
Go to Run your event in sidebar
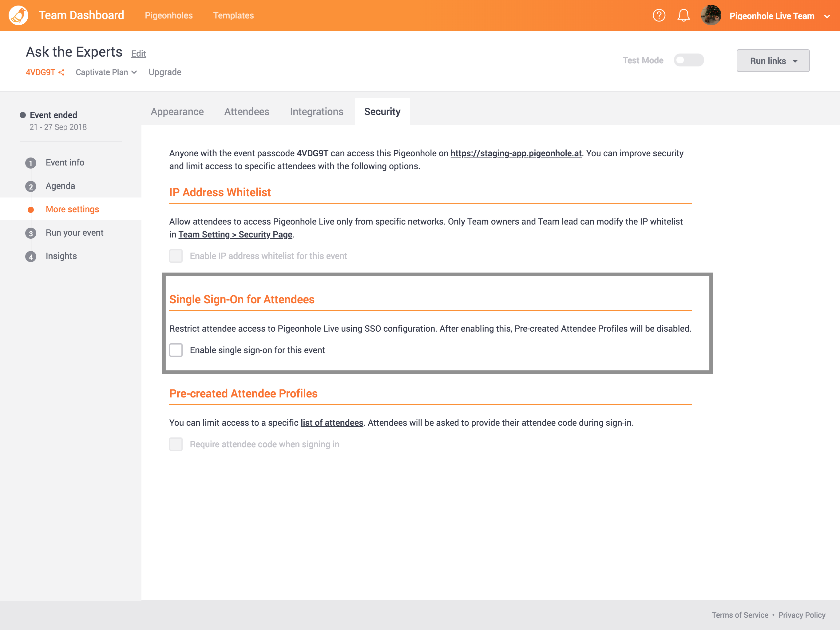(75, 233)
